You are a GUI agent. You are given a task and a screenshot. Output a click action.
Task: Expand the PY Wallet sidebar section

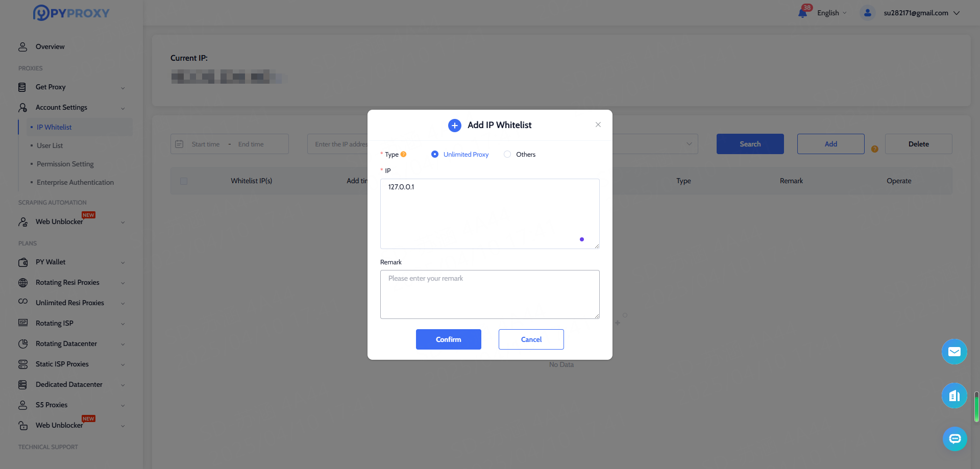pos(71,262)
